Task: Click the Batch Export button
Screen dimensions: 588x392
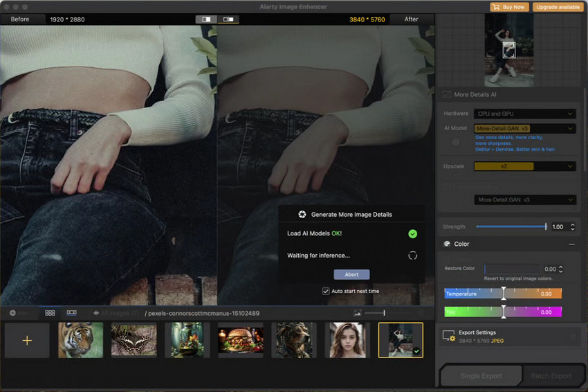Action: [551, 376]
